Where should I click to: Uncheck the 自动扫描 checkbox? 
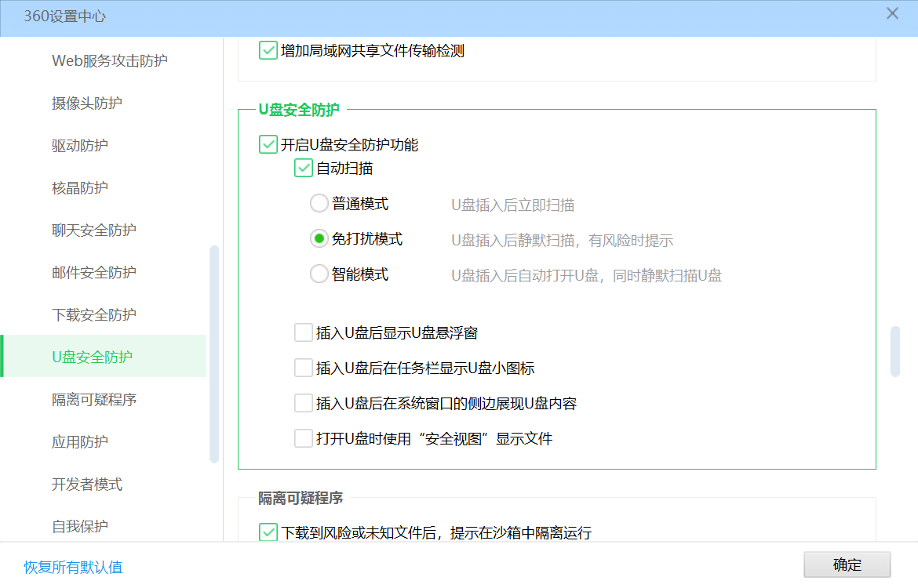[304, 168]
